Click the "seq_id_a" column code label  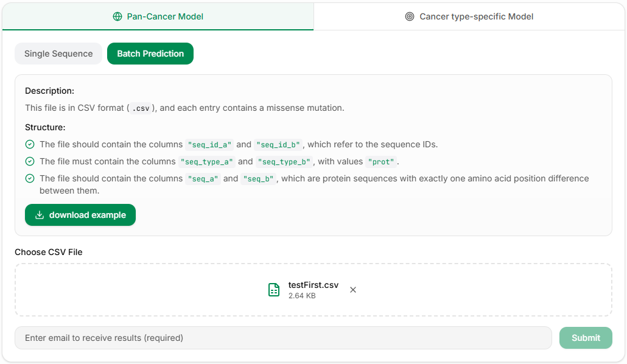point(209,145)
